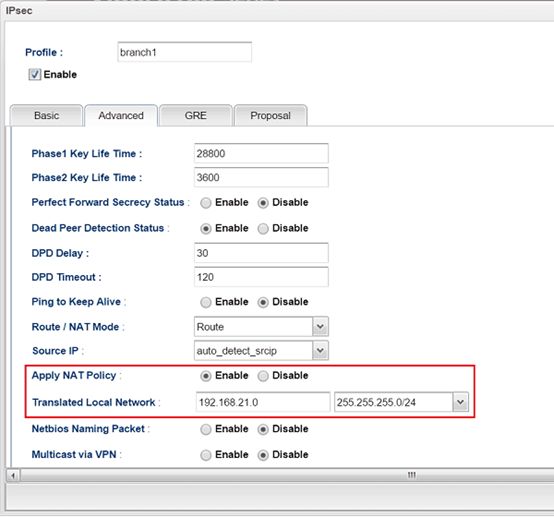Expand the Source IP dropdown arrow
The width and height of the screenshot is (554, 517).
320,351
